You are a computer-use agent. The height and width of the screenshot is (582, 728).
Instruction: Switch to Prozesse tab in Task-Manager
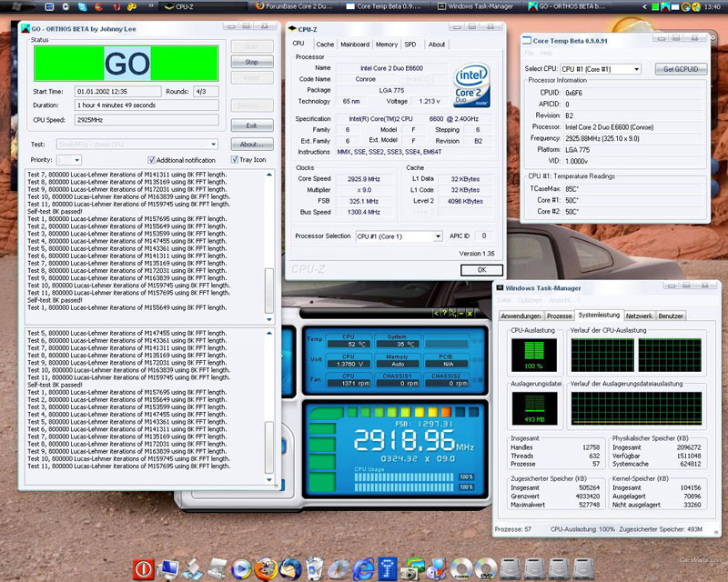(x=559, y=316)
